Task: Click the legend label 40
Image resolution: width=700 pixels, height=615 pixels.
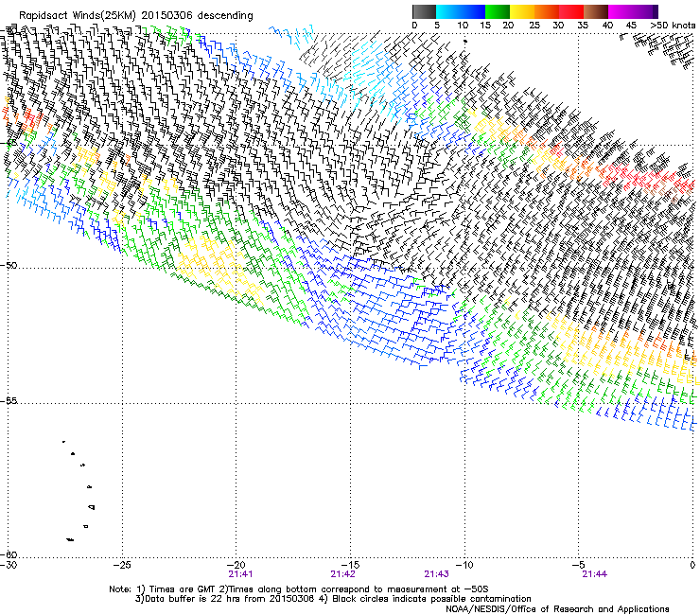Action: 607,25
